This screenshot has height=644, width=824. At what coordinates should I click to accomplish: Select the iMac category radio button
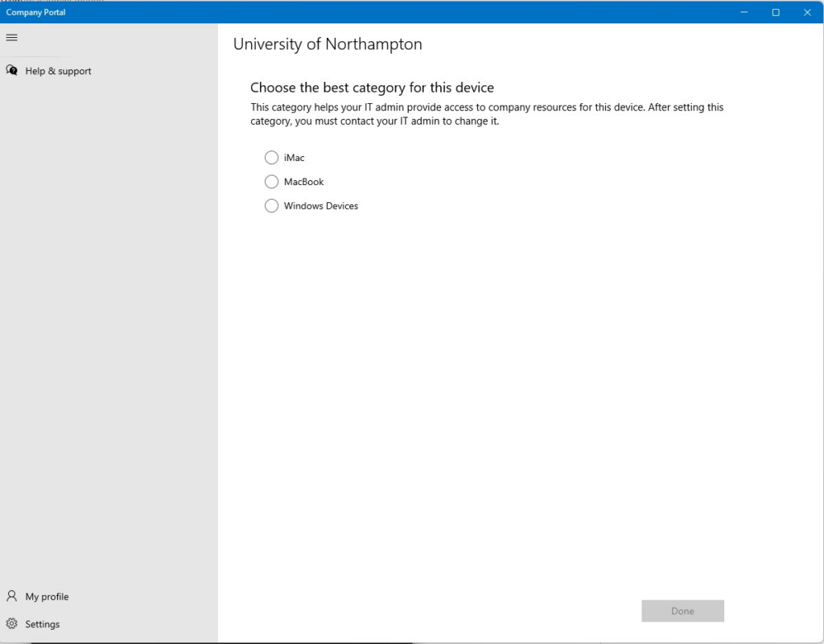pyautogui.click(x=271, y=158)
